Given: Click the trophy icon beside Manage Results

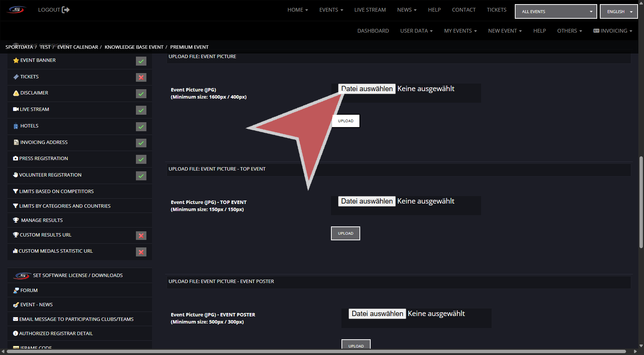Looking at the screenshot, I should (x=16, y=220).
